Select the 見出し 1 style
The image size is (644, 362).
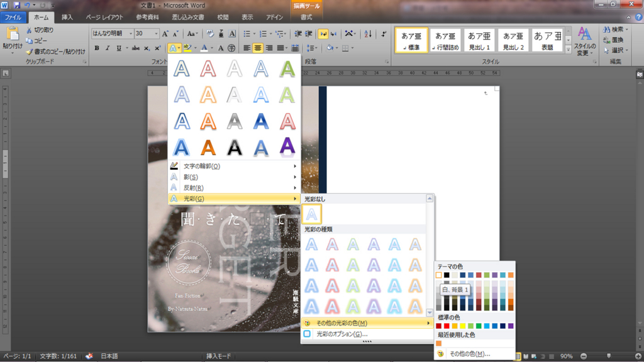tap(479, 40)
